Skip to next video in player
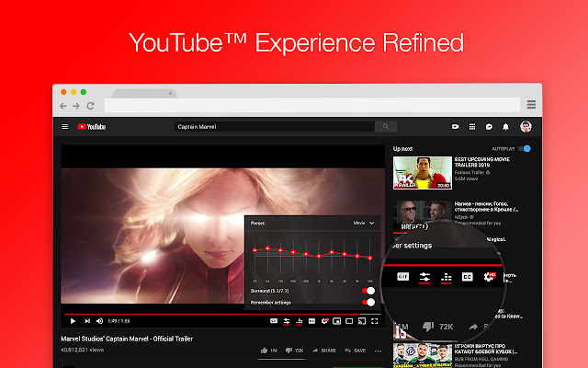588x368 pixels. 87,321
